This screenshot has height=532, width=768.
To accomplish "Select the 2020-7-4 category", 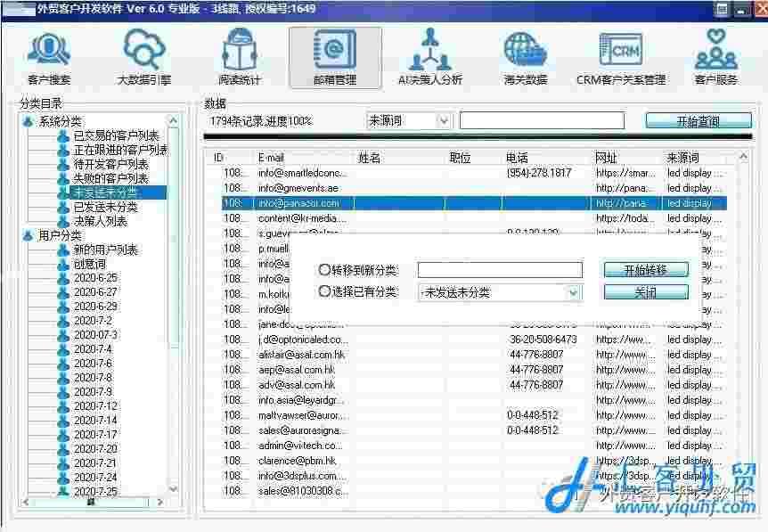I will coord(93,349).
